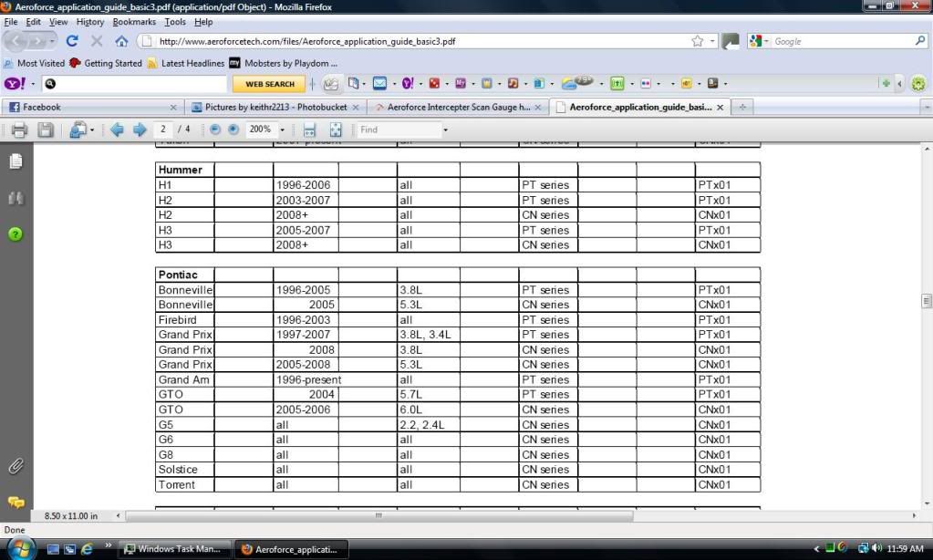The image size is (933, 560).
Task: Open the Edit menu
Action: pos(34,22)
